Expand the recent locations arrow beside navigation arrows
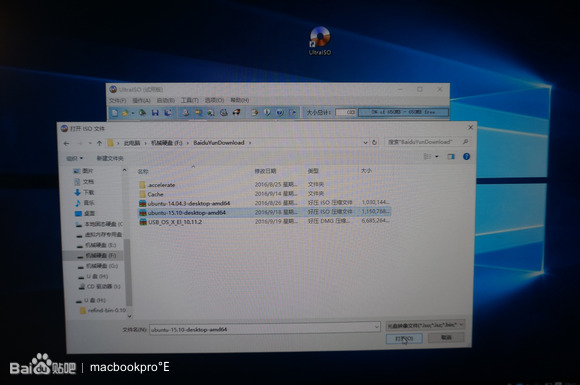 click(90, 143)
